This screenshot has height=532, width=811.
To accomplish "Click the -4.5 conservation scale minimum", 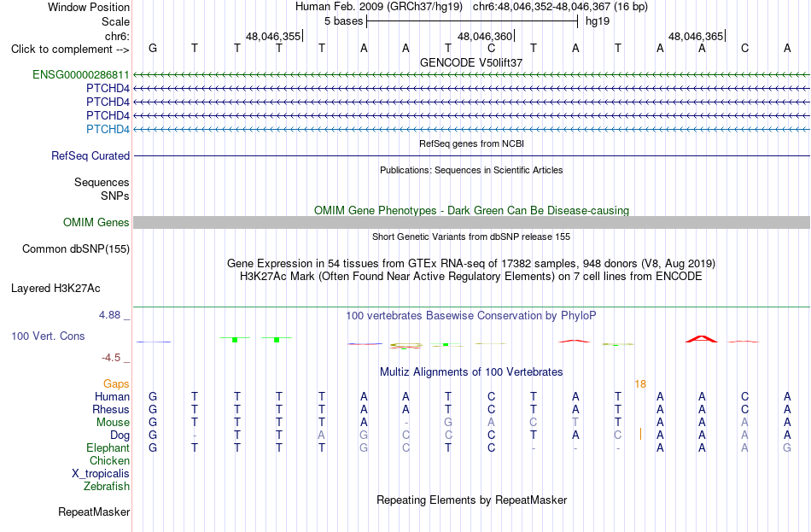I will (111, 358).
